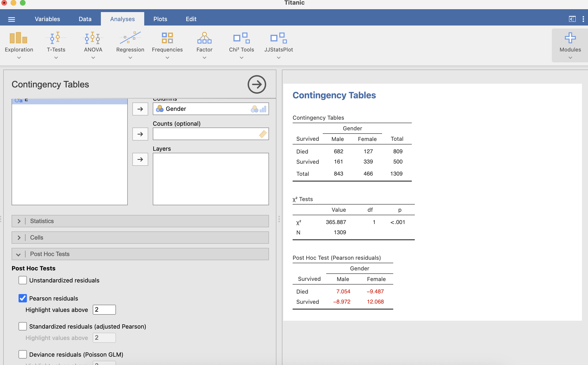This screenshot has width=588, height=365.
Task: Open the ANOVA analyses menu
Action: click(x=93, y=45)
